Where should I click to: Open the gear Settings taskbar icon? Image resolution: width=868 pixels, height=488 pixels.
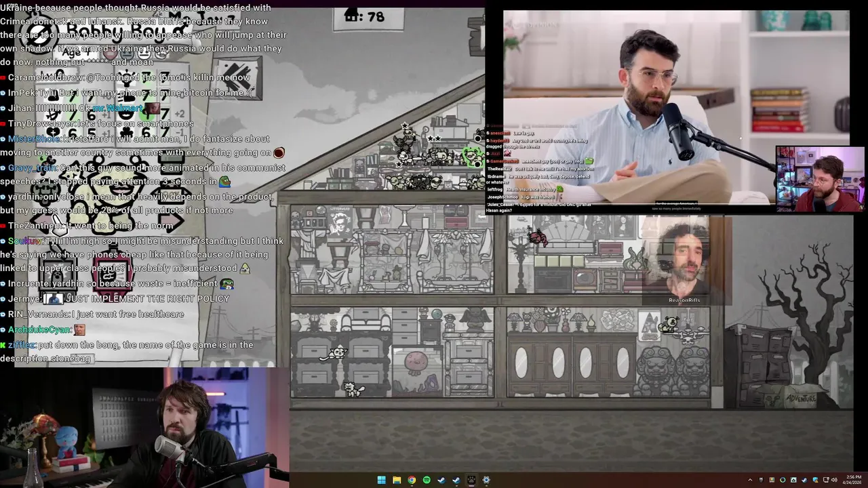[486, 480]
